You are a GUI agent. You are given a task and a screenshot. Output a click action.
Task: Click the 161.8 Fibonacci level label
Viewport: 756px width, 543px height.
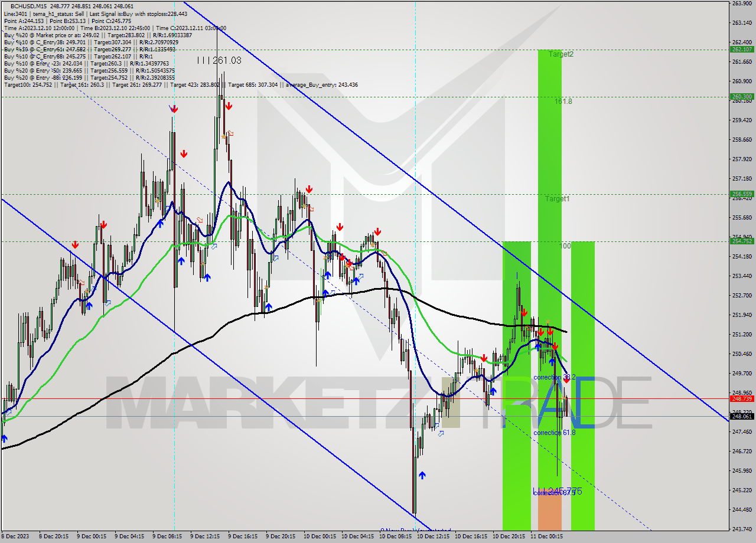click(563, 102)
